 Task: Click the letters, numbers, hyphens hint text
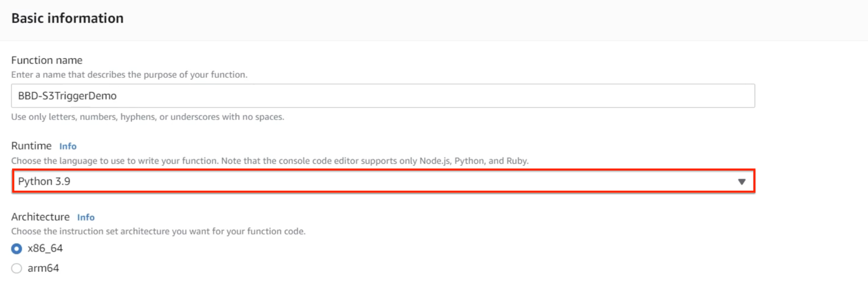pos(148,117)
